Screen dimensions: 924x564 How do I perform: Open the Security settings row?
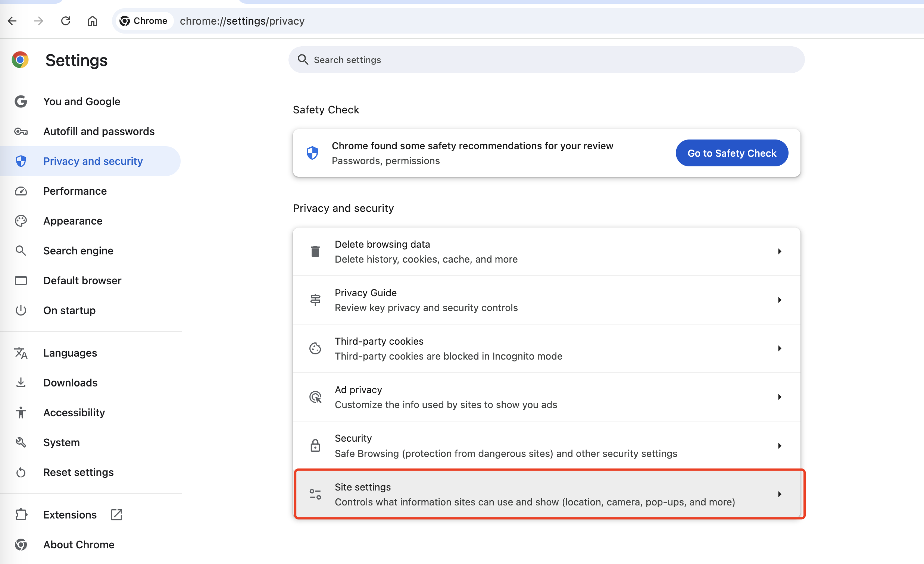[546, 446]
